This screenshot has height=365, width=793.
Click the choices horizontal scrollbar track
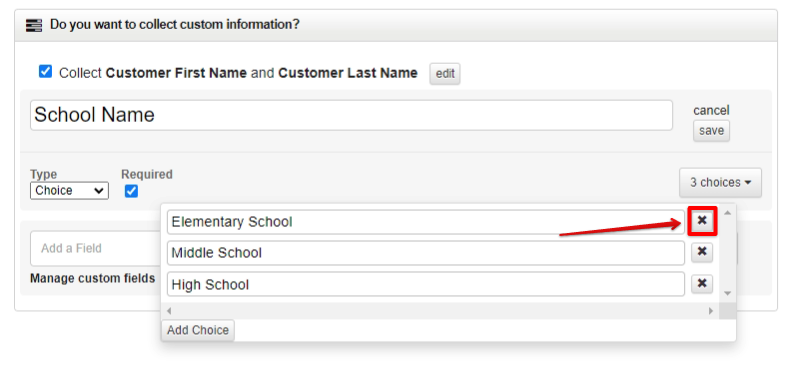440,311
